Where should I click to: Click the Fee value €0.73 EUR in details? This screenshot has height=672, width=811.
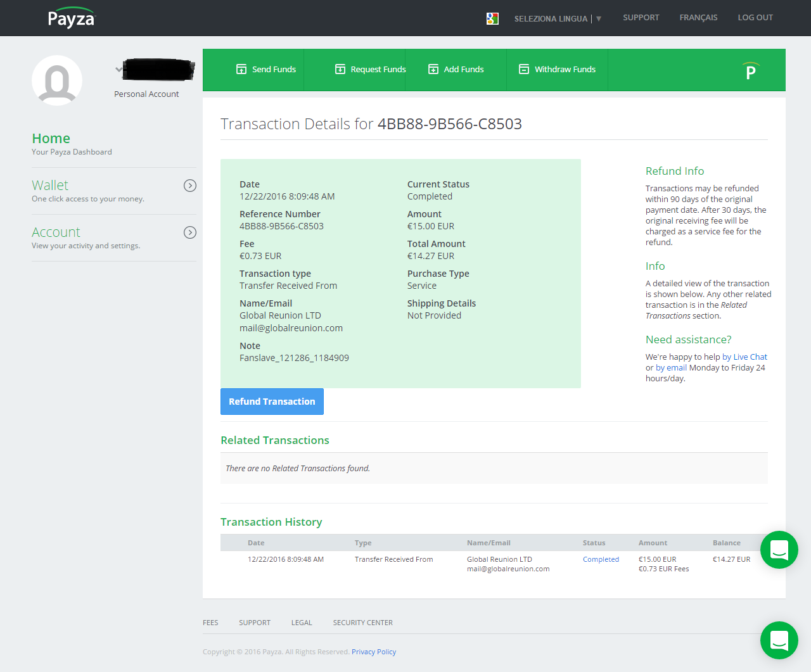click(x=260, y=256)
